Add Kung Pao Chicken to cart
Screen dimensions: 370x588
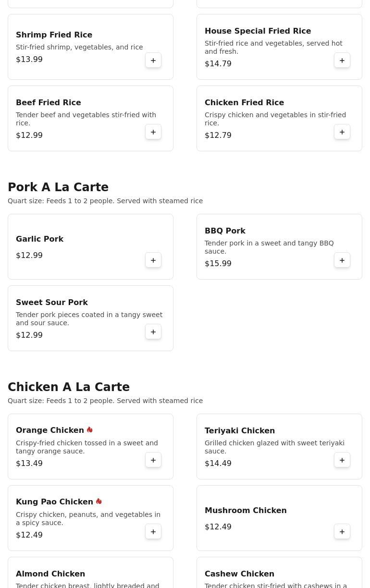[153, 532]
